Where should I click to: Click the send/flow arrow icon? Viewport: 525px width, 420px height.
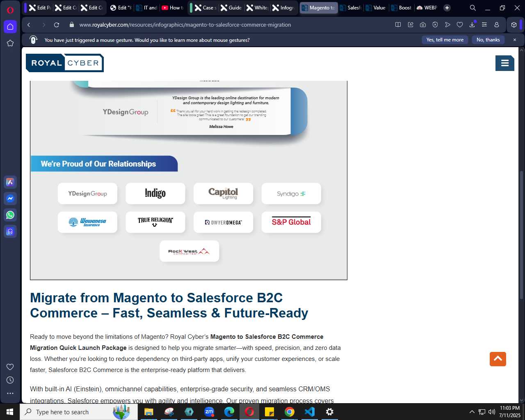(x=447, y=25)
